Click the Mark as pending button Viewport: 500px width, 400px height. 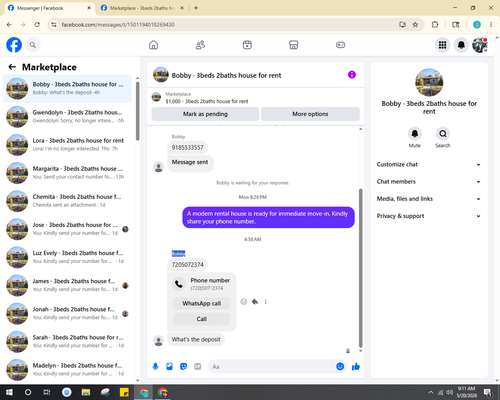click(x=205, y=114)
